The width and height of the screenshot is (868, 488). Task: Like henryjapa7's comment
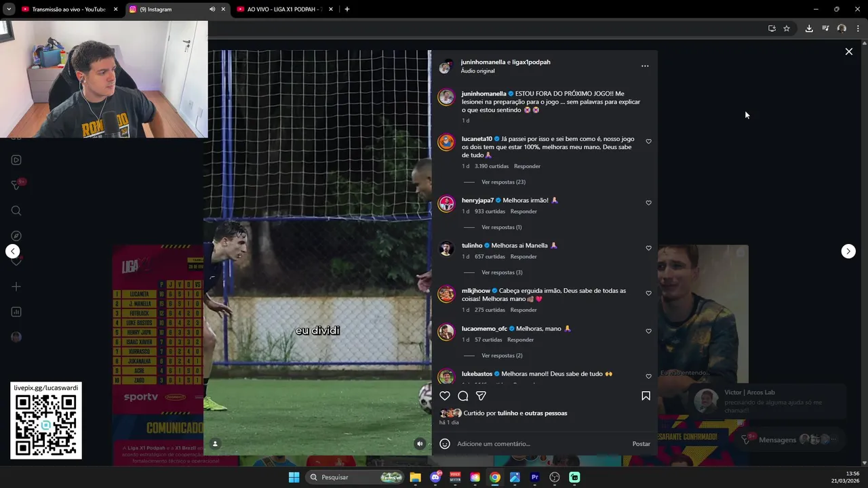tap(648, 203)
